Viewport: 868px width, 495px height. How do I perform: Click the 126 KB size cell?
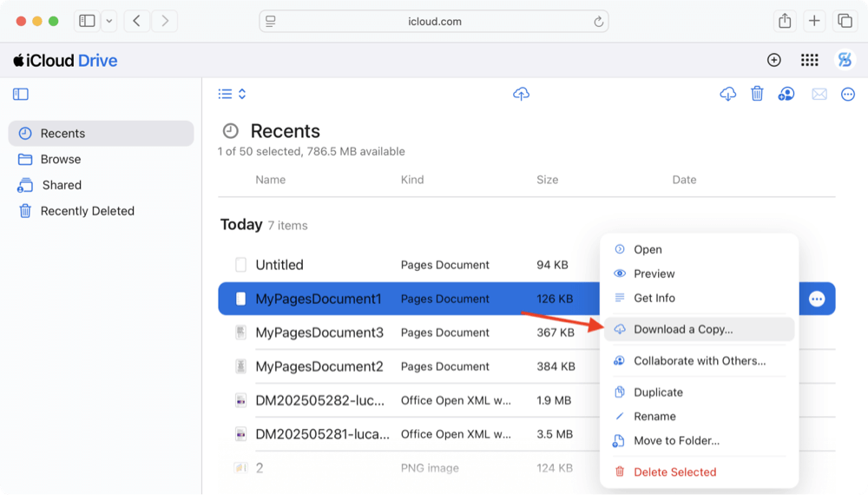pos(555,299)
